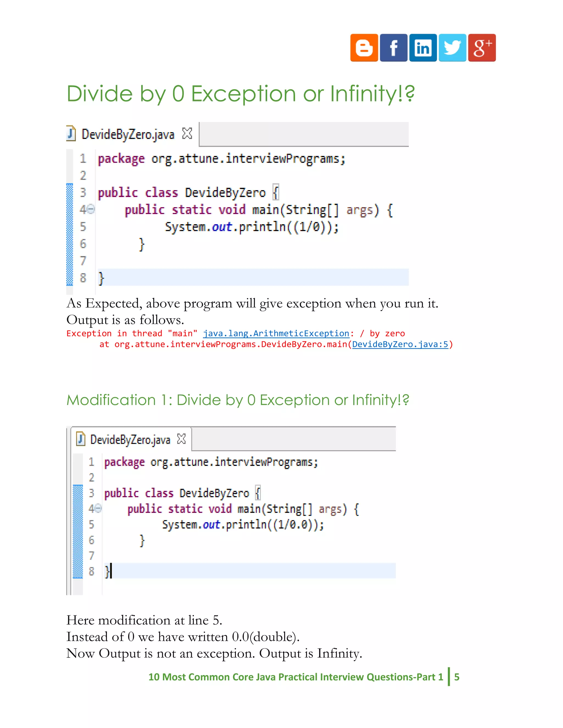Close the second DevideByZero.java tab
563x728 pixels.
(x=181, y=439)
